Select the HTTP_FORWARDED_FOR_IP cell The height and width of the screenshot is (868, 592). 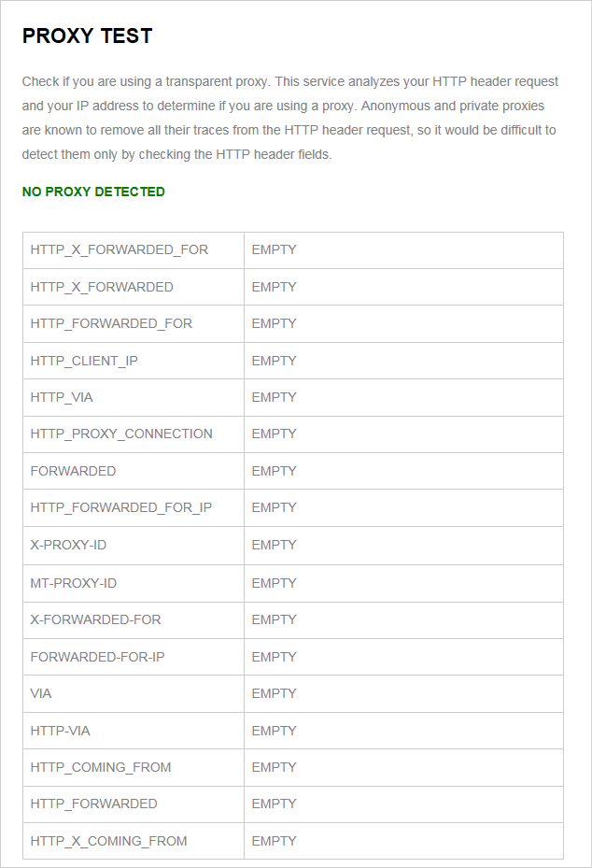click(x=121, y=507)
